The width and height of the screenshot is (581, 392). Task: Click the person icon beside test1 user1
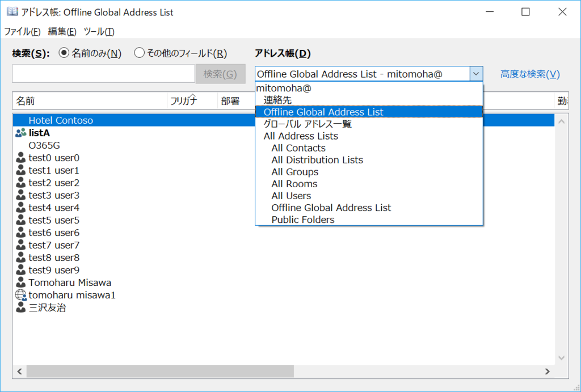[x=21, y=170]
